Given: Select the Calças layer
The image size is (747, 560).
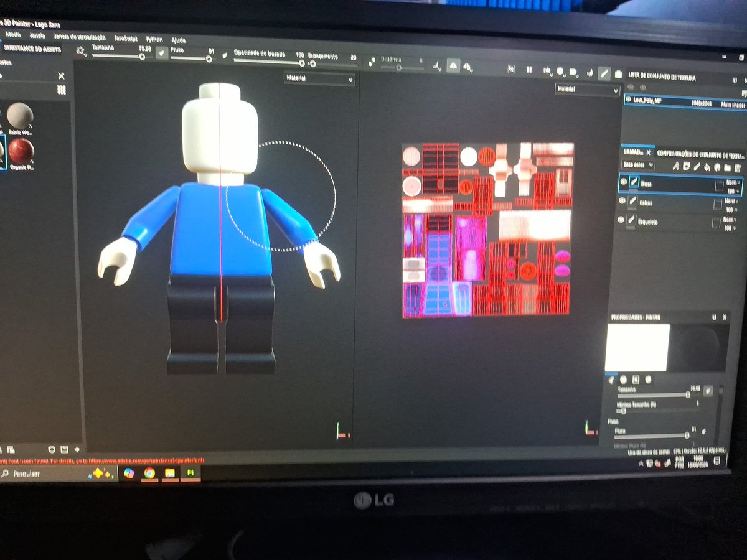Looking at the screenshot, I should [x=679, y=203].
